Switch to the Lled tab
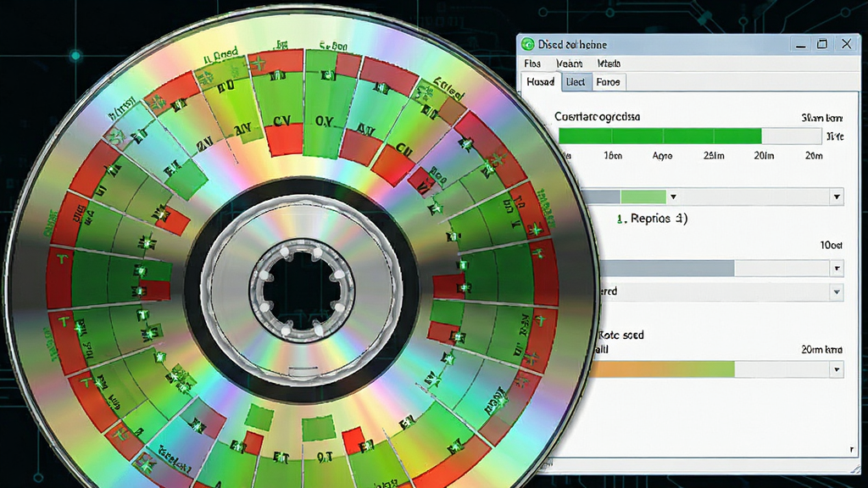The image size is (868, 488). coord(576,82)
